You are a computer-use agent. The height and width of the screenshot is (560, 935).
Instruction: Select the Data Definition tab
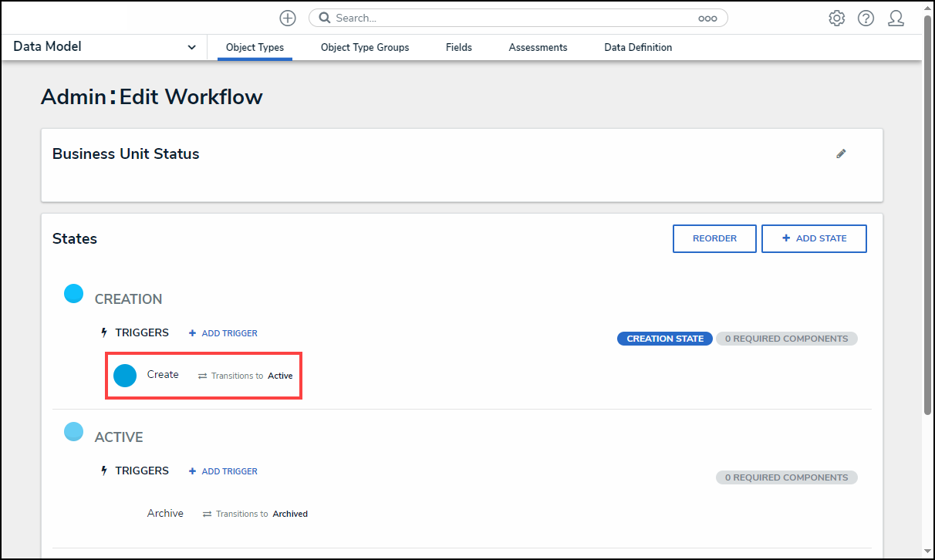coord(638,47)
